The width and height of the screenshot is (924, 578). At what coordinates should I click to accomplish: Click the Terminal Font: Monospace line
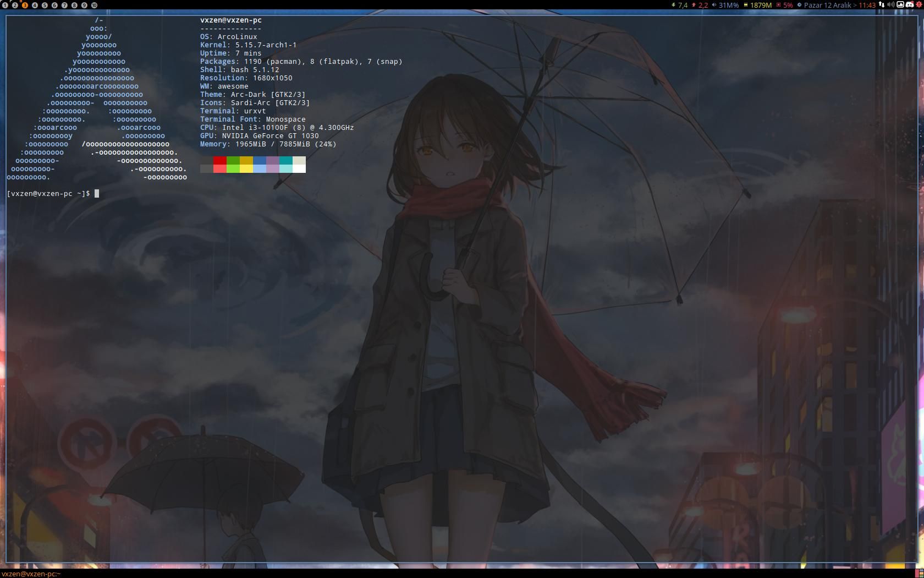coord(253,119)
